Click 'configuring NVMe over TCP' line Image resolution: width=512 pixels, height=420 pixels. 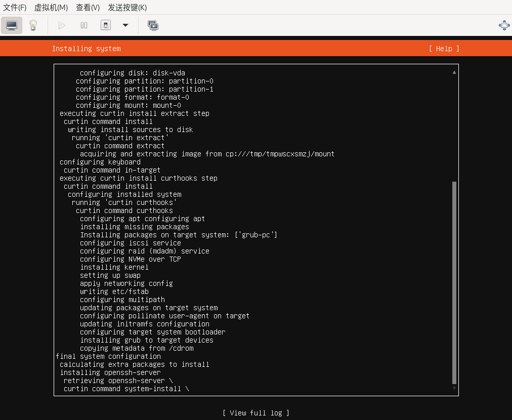tap(131, 259)
